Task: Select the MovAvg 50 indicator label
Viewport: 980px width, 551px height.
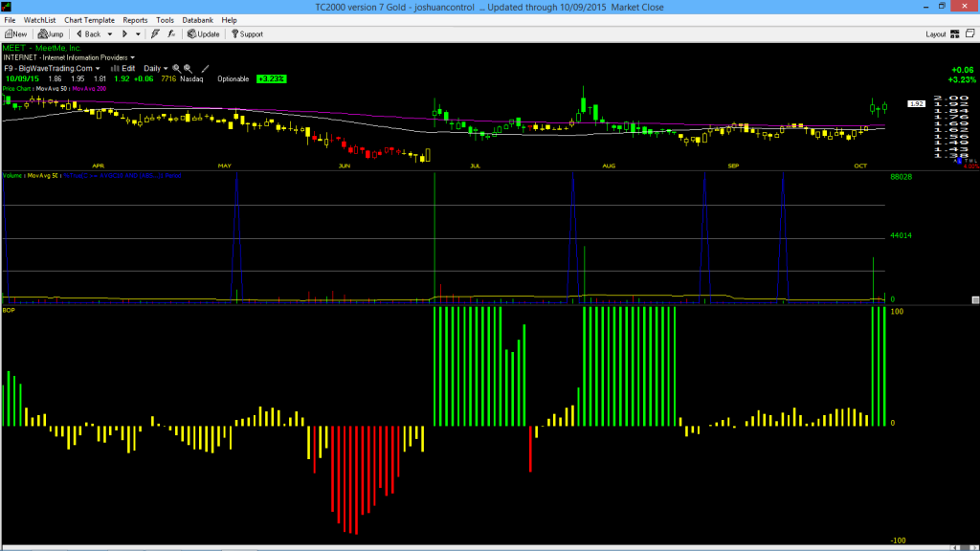Action: 52,89
